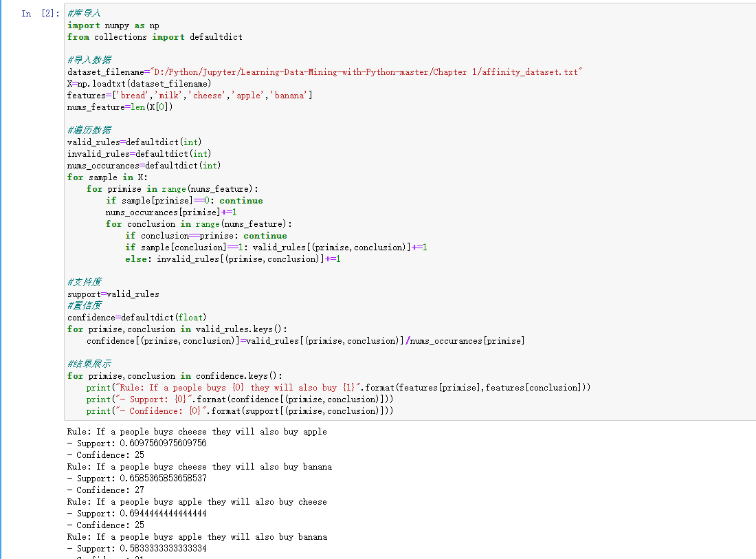Viewport: 756px width, 559px height.
Task: Click 'support=valid_rules' line
Action: [113, 294]
